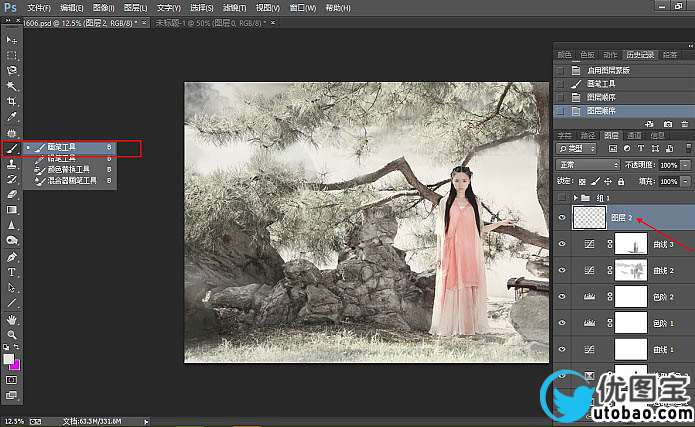The height and width of the screenshot is (427, 695).
Task: Toggle Quick Mask mode
Action: click(12, 380)
